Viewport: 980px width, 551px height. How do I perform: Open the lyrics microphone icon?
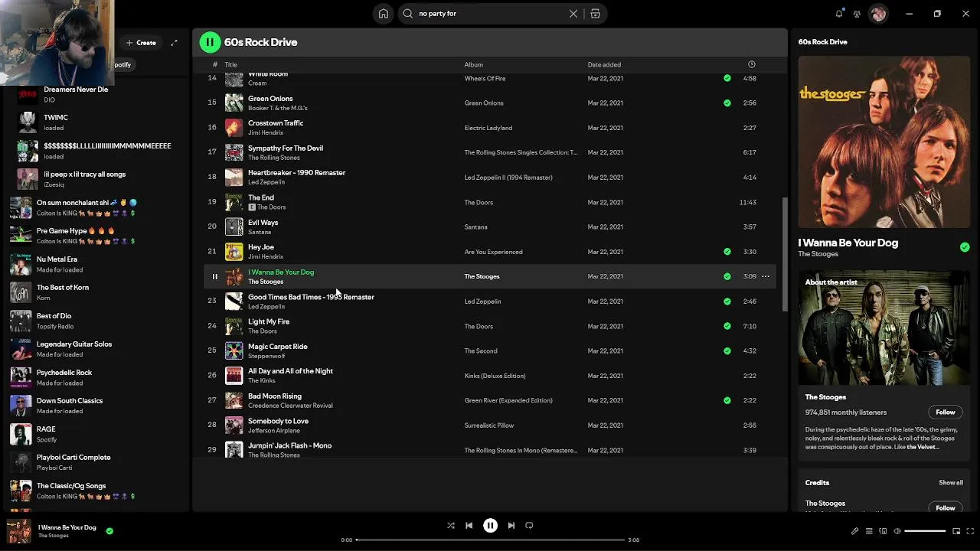click(x=855, y=531)
